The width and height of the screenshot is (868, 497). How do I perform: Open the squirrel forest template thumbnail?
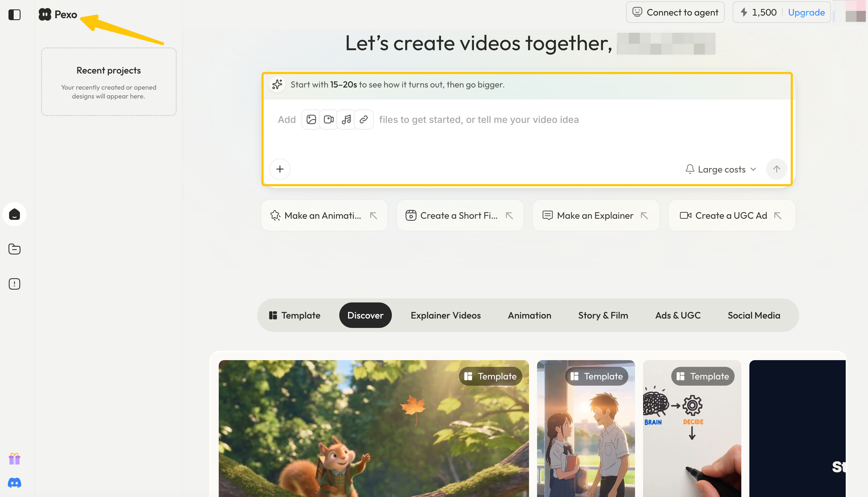pos(373,428)
